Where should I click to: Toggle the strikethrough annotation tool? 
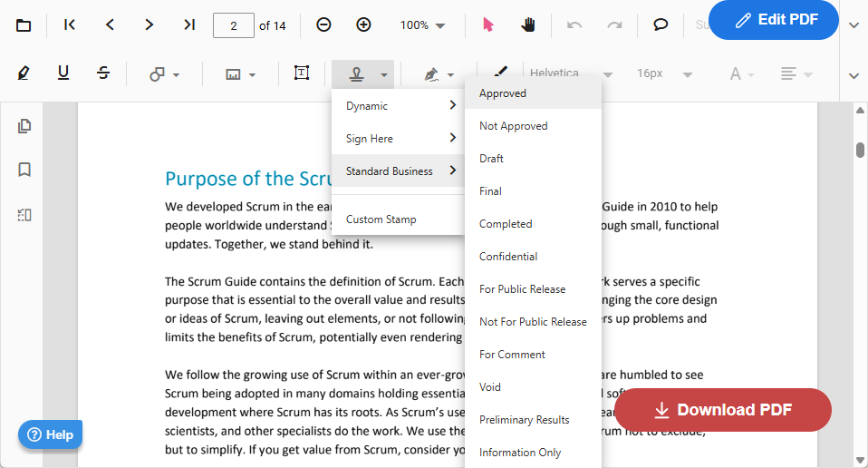click(103, 73)
